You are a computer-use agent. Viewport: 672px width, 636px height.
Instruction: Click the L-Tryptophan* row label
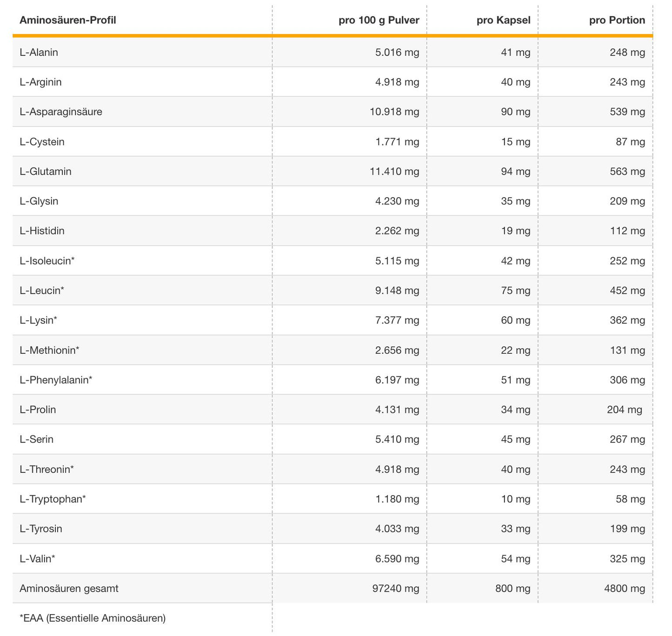(53, 499)
